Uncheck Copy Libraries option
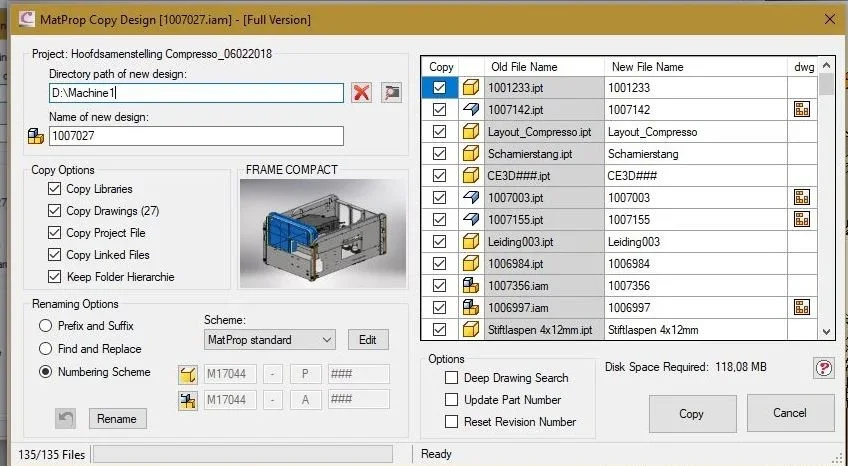This screenshot has height=466, width=848. 54,189
